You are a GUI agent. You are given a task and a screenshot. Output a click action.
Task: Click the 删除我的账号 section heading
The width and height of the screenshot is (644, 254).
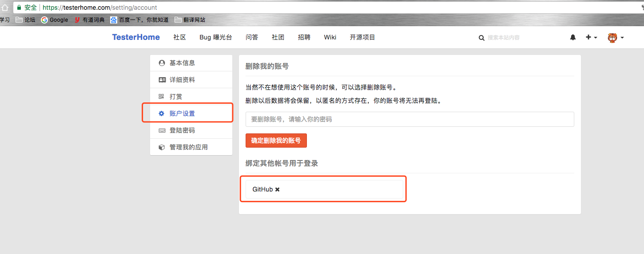point(267,66)
